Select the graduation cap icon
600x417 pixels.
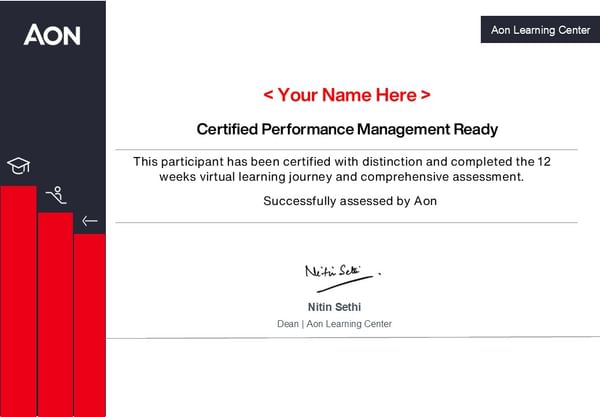pyautogui.click(x=18, y=165)
